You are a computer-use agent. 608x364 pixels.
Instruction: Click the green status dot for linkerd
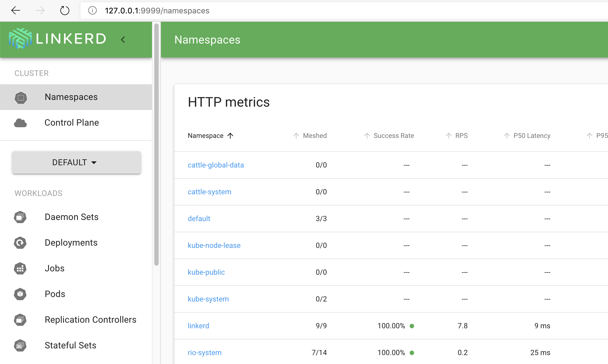(x=412, y=326)
